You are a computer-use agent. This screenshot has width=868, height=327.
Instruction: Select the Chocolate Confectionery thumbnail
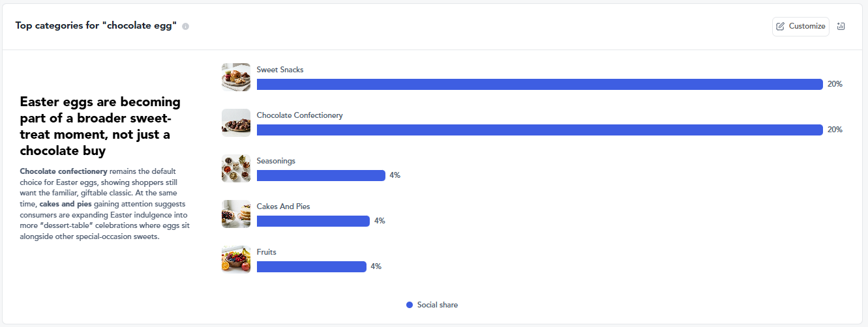[236, 122]
